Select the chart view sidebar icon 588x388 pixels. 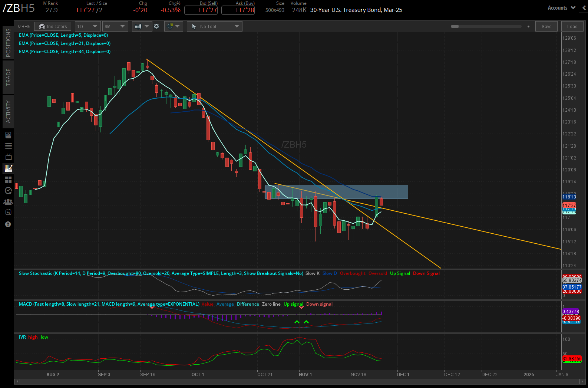(8, 168)
